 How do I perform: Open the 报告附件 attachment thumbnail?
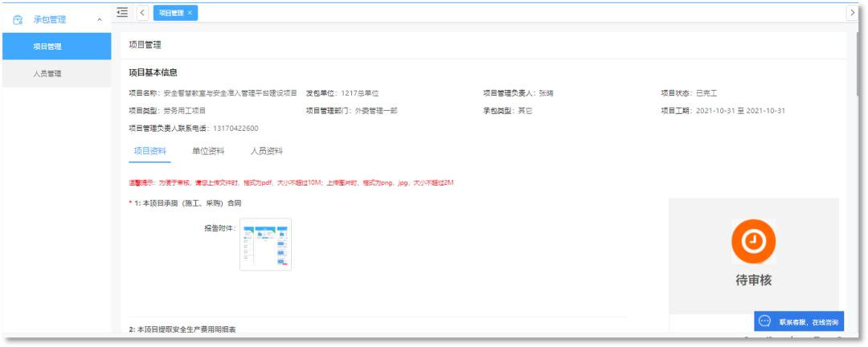(265, 244)
